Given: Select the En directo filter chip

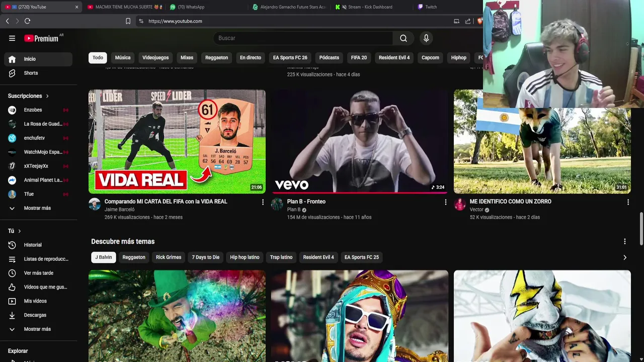Looking at the screenshot, I should [251, 58].
